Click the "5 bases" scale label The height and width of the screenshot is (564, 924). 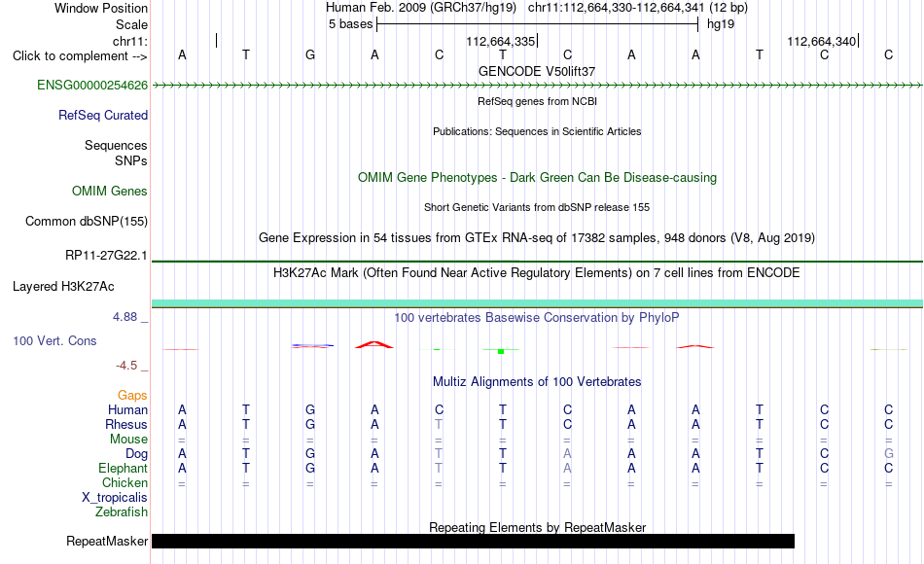[x=350, y=24]
